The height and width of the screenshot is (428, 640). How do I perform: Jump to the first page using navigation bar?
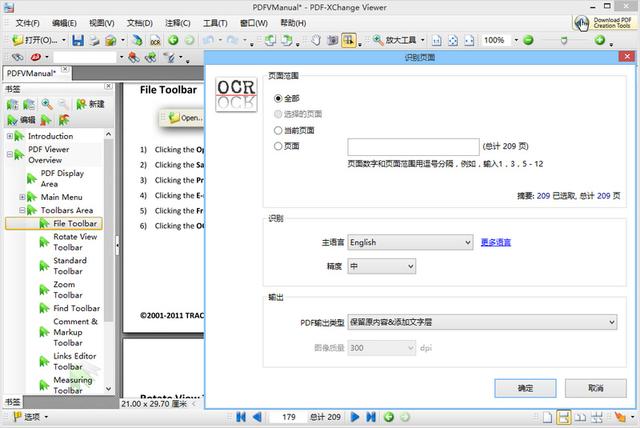pos(240,416)
